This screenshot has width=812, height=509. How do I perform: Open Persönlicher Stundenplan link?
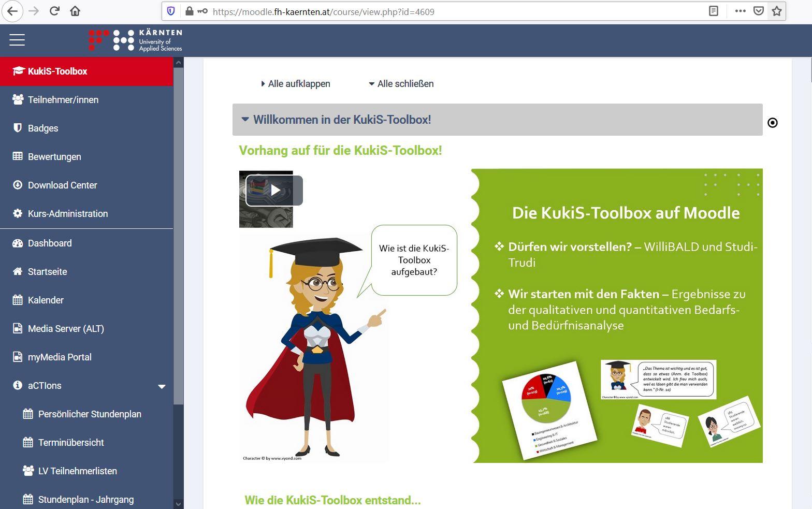click(x=89, y=414)
